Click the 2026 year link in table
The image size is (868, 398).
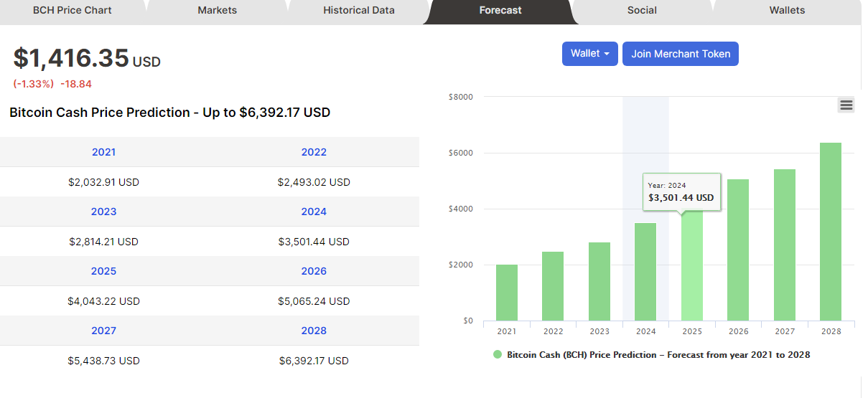tap(314, 271)
